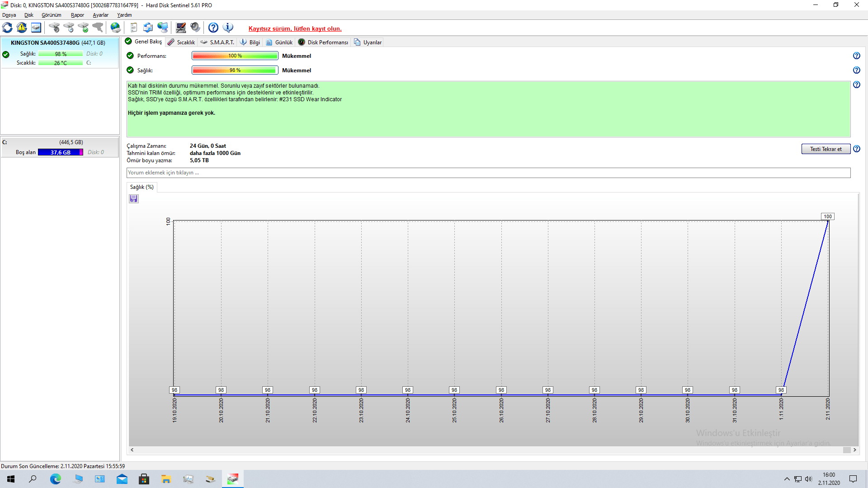Open the configuration monitor-with-tools icon

tap(181, 28)
